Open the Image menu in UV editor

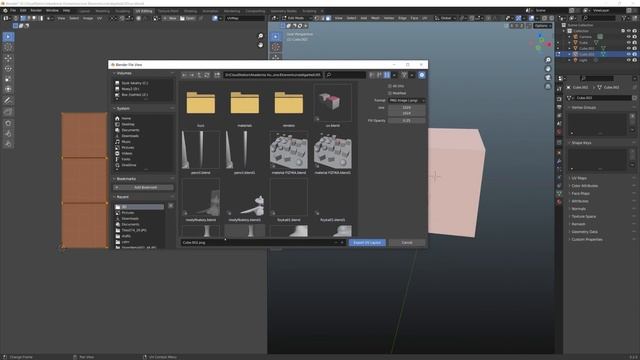[88, 18]
